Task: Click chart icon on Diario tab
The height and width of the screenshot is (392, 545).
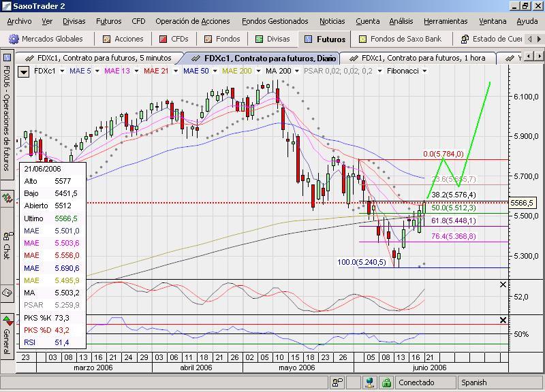Action: [196, 59]
